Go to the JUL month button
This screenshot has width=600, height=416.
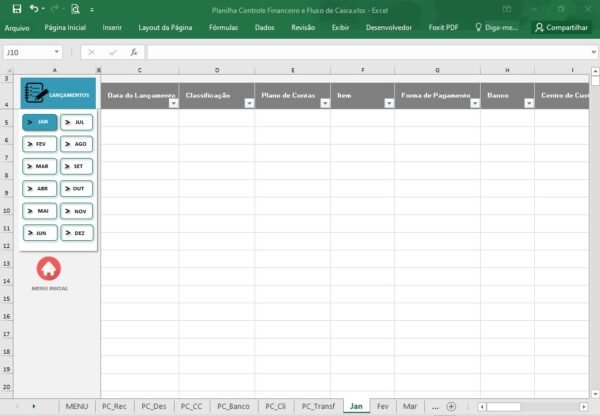click(77, 122)
